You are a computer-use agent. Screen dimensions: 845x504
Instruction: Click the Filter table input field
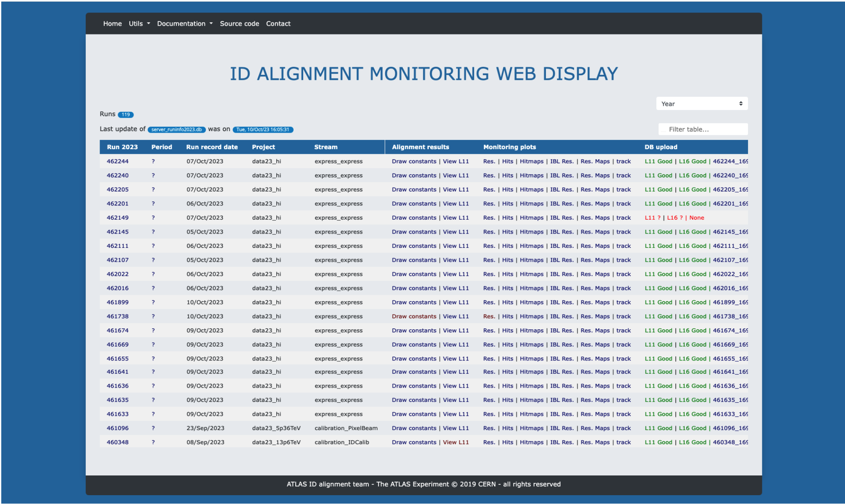tap(703, 129)
